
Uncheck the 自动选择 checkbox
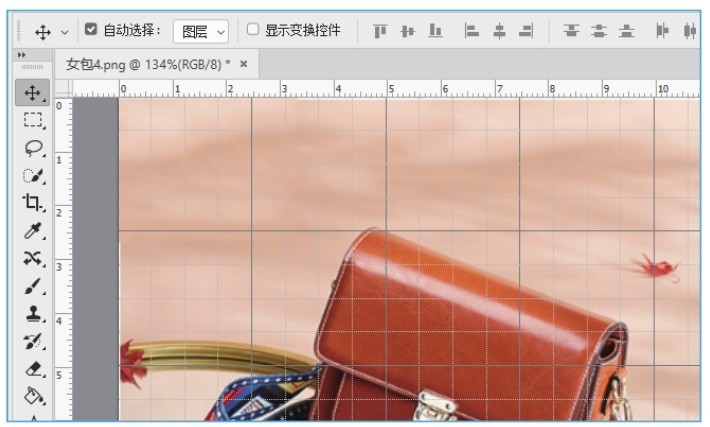point(91,30)
